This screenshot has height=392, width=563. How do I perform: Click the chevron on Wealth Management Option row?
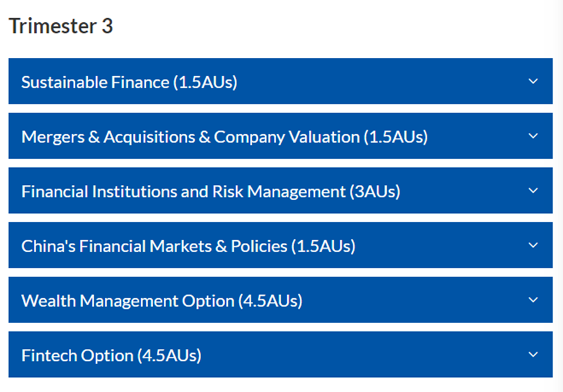(x=533, y=300)
